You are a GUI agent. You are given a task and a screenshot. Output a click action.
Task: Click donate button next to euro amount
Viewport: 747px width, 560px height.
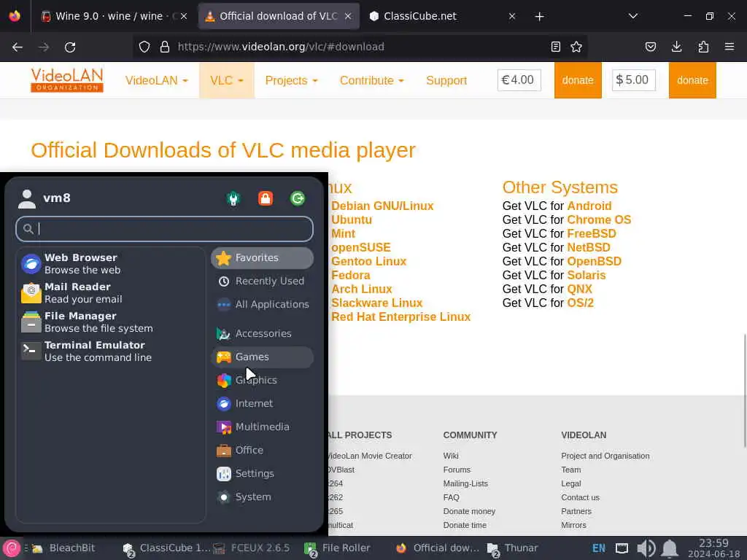click(578, 80)
